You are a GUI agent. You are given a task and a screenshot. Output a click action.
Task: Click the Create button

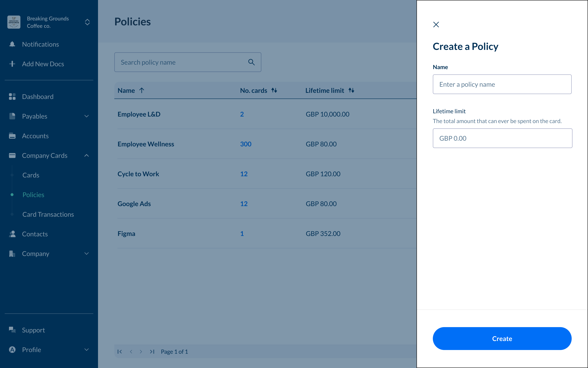(x=502, y=339)
